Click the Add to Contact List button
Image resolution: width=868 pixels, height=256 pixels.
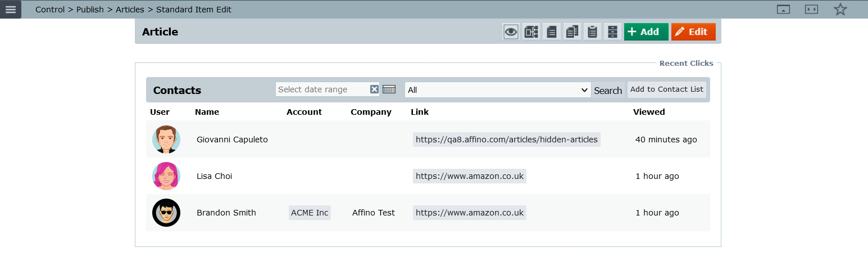666,89
